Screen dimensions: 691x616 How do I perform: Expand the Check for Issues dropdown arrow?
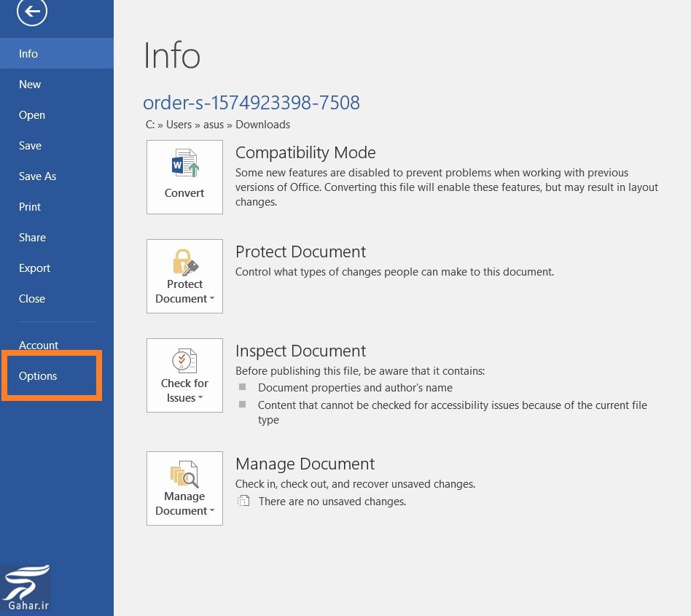pyautogui.click(x=200, y=398)
